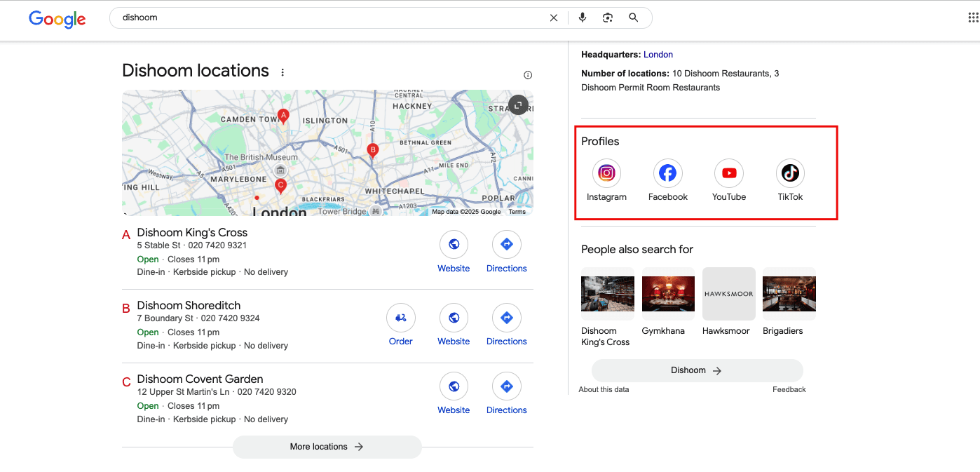Click the voice search microphone icon
The image size is (980, 472).
click(582, 18)
